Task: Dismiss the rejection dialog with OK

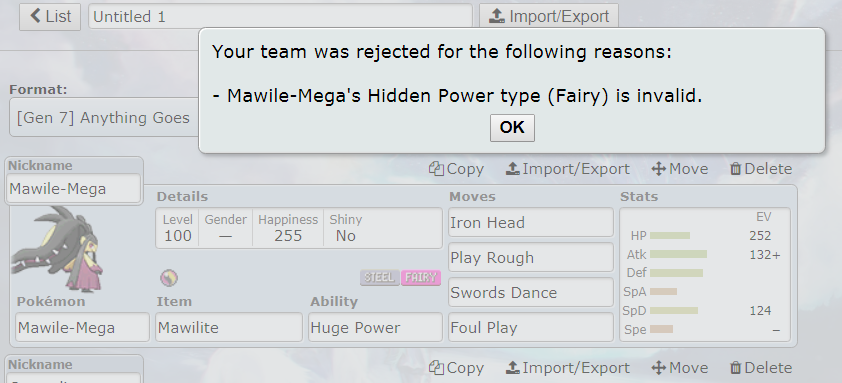Action: click(512, 128)
